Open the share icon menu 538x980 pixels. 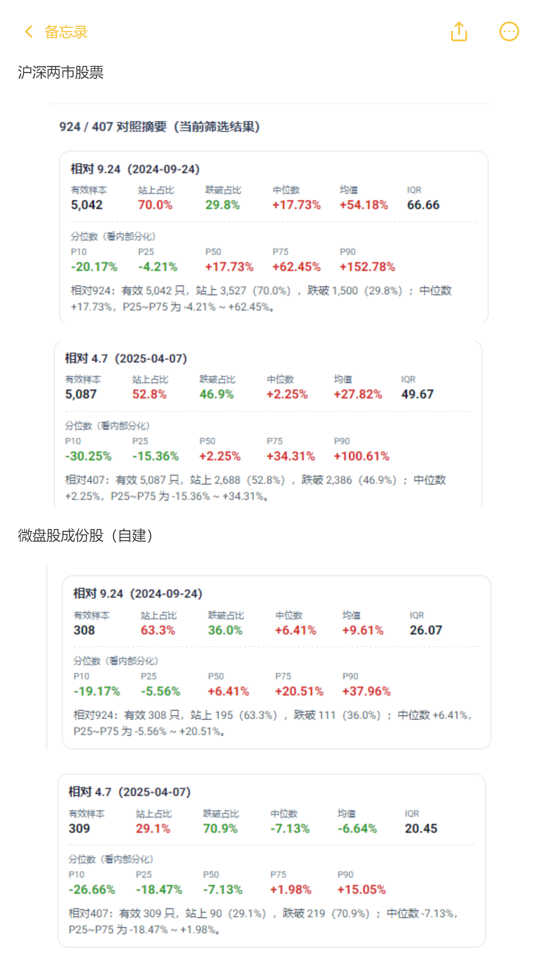coord(459,31)
